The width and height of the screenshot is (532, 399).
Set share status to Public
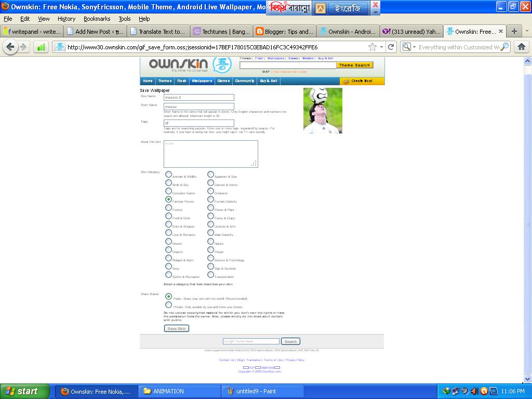[168, 296]
